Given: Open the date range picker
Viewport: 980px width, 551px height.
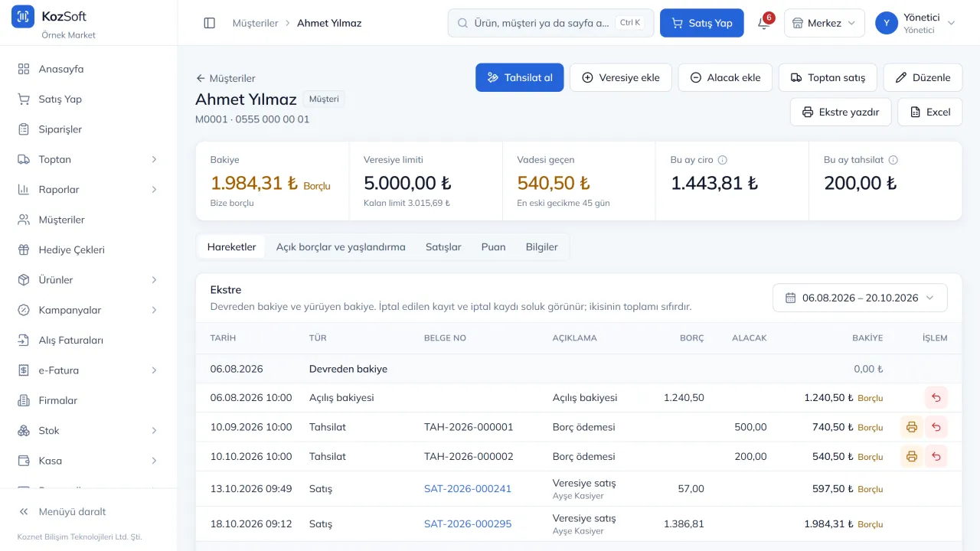Looking at the screenshot, I should [860, 298].
